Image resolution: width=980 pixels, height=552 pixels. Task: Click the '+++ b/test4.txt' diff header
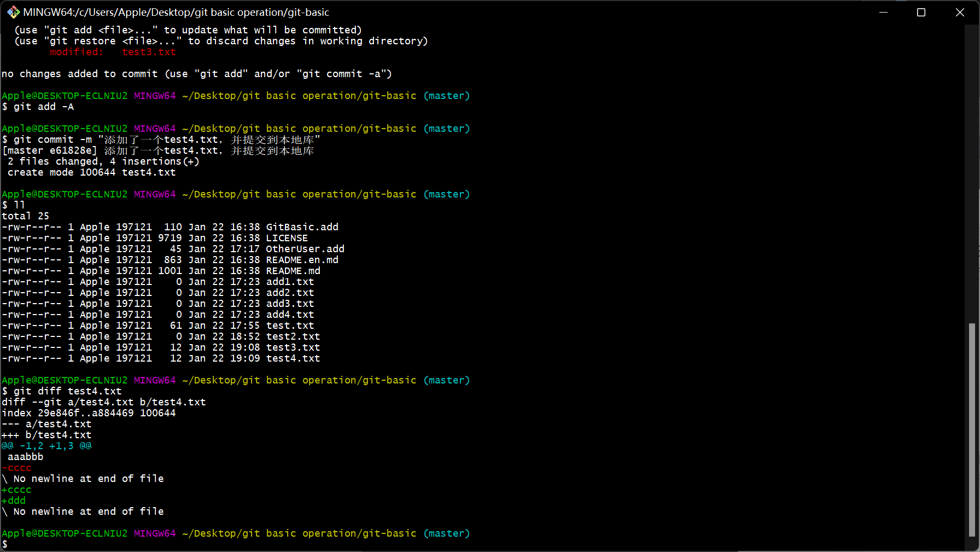click(46, 435)
